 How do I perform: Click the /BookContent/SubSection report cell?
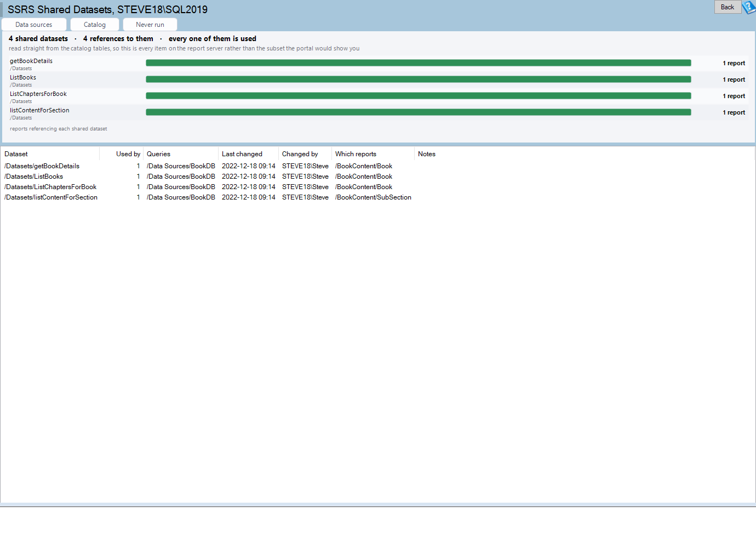click(x=373, y=197)
